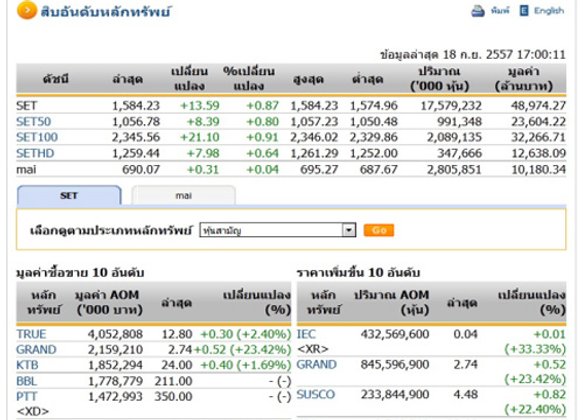Select IEC volume 432,569,600

[x=395, y=334]
